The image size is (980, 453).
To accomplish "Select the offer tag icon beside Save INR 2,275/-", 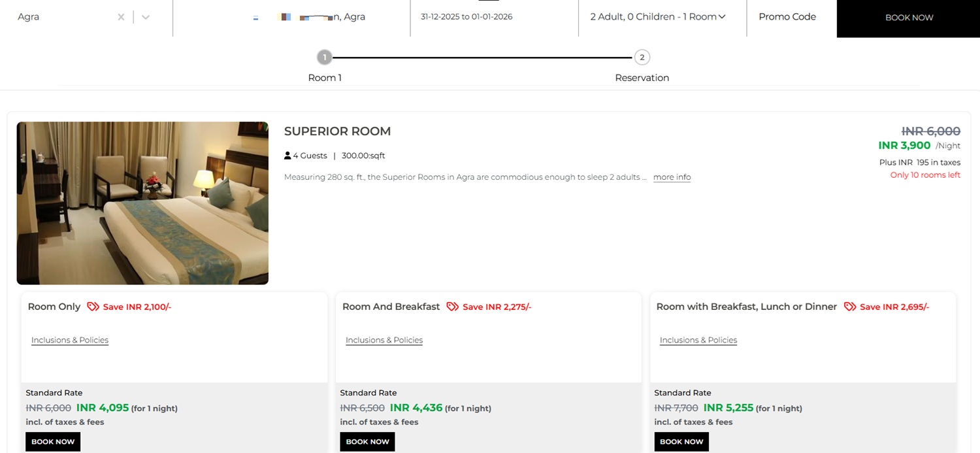I will click(x=451, y=307).
